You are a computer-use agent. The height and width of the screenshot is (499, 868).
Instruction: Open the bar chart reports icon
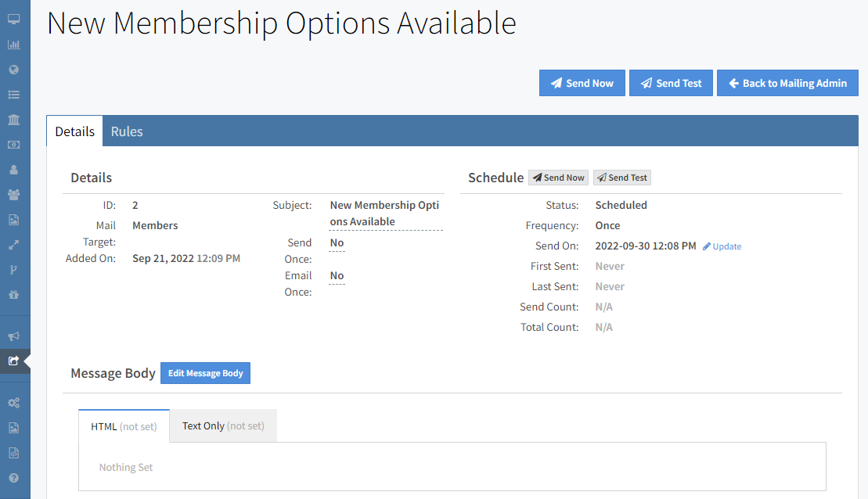[13, 45]
